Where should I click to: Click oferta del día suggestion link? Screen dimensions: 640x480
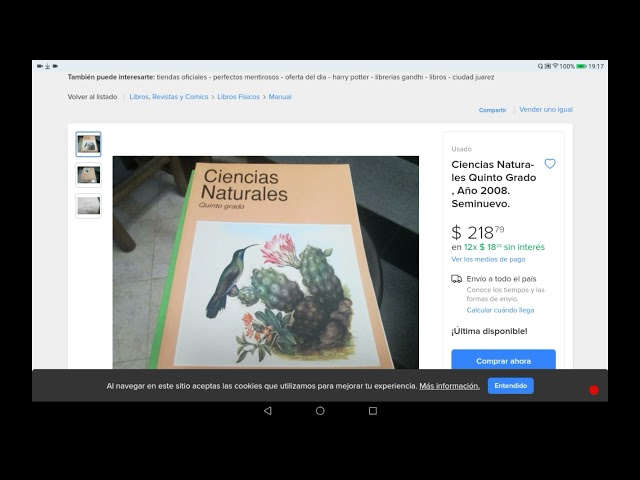point(306,77)
